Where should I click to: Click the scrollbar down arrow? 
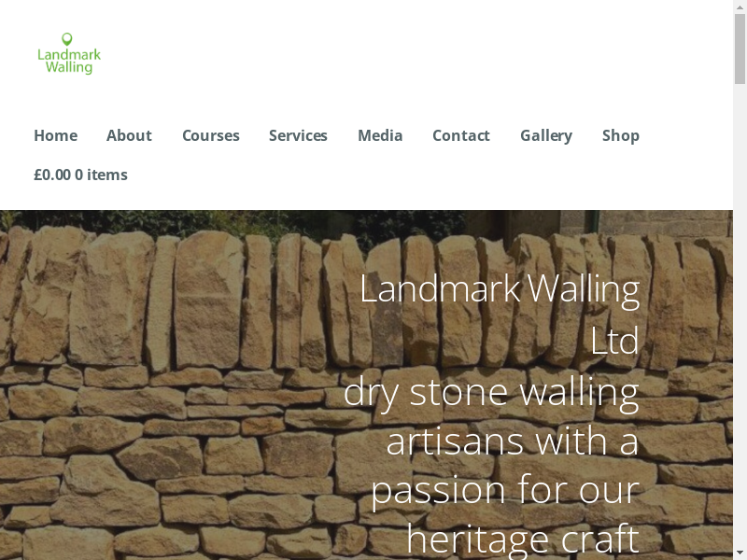[x=740, y=553]
